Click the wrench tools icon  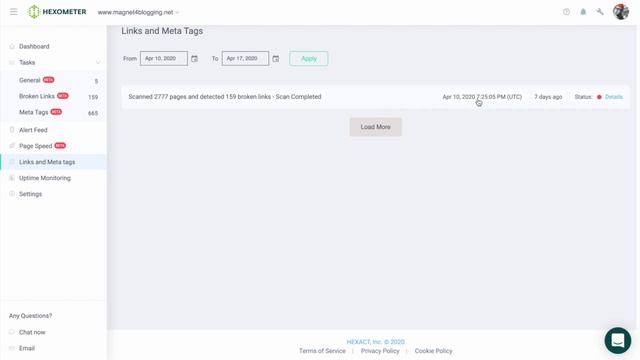pos(600,12)
